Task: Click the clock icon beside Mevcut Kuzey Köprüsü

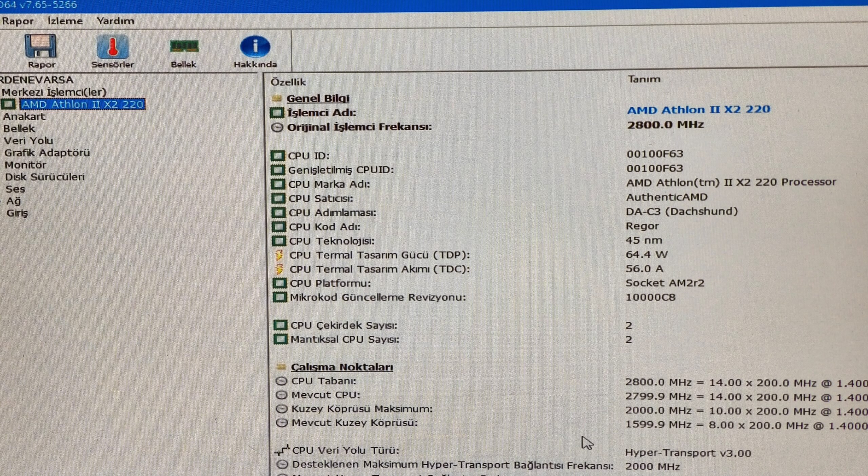Action: (x=281, y=423)
